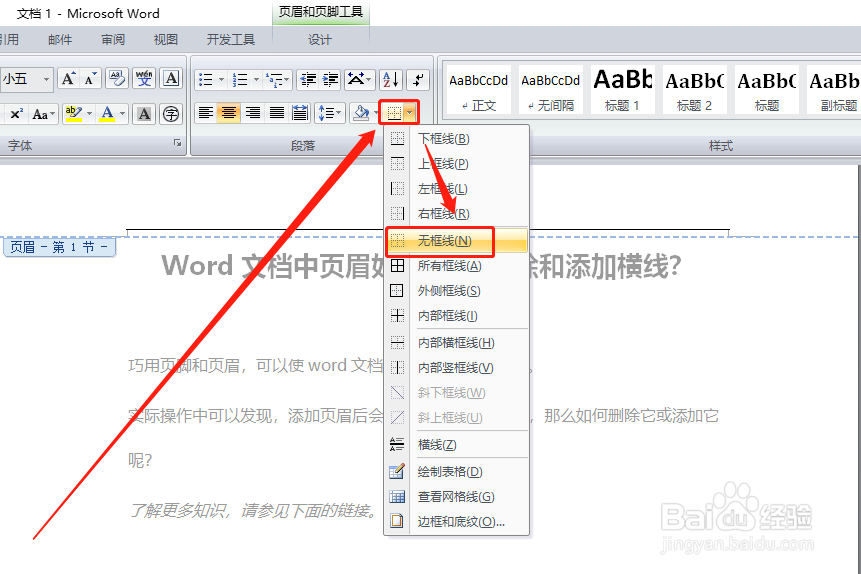Apply text highlight color
The width and height of the screenshot is (861, 574).
point(74,114)
